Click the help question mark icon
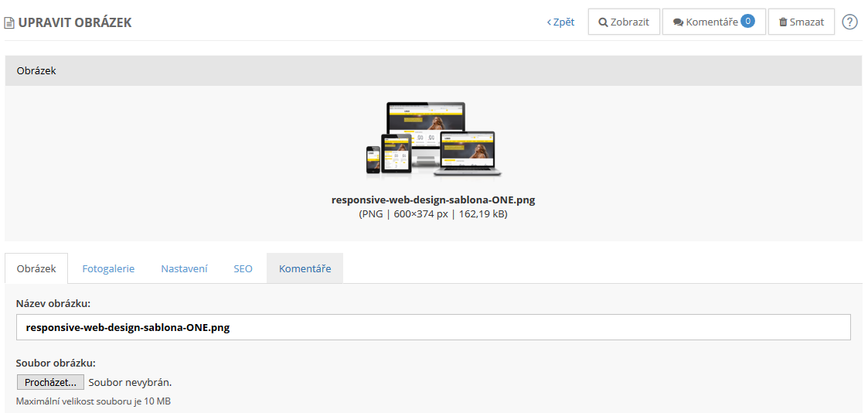This screenshot has width=868, height=413. click(849, 22)
